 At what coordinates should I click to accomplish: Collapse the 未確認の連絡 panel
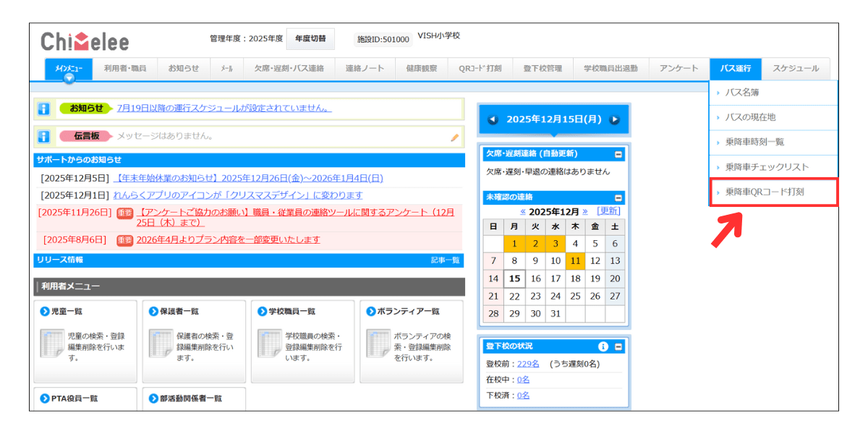[x=618, y=197]
